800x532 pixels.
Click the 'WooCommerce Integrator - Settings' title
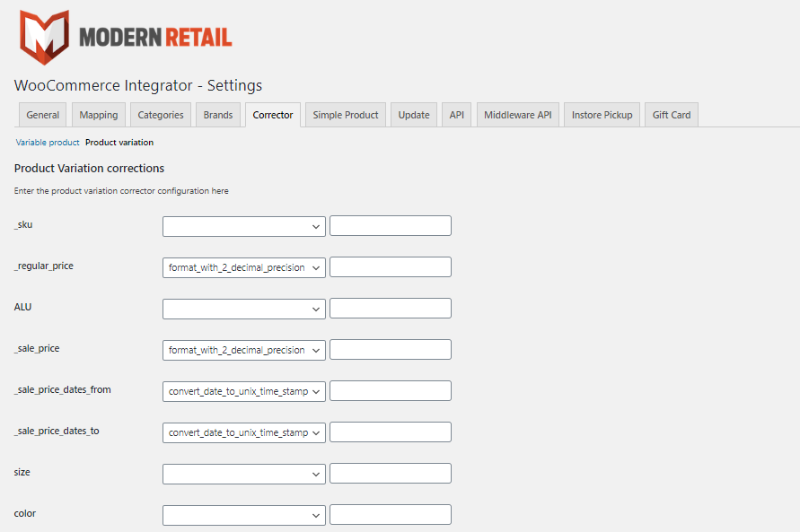click(x=138, y=85)
